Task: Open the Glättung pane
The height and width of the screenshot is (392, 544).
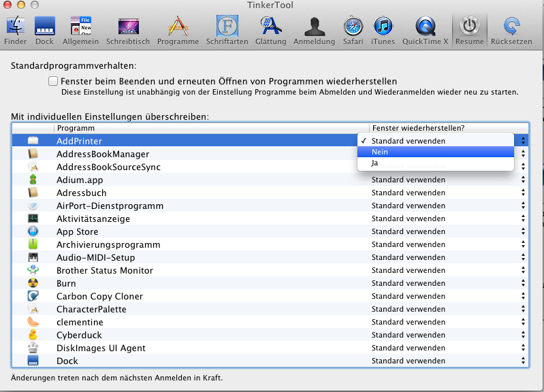Action: click(x=270, y=31)
